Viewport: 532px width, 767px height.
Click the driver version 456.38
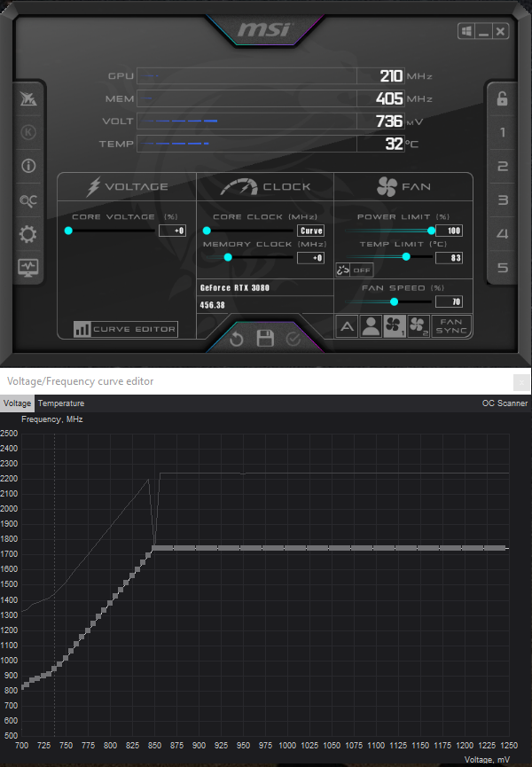(x=212, y=305)
